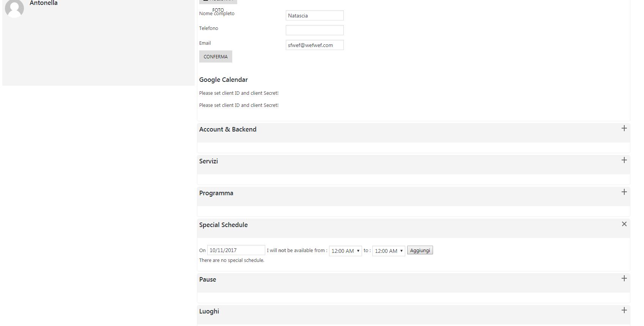Click Antonella's avatar icon
Image resolution: width=644 pixels, height=326 pixels.
[x=14, y=8]
